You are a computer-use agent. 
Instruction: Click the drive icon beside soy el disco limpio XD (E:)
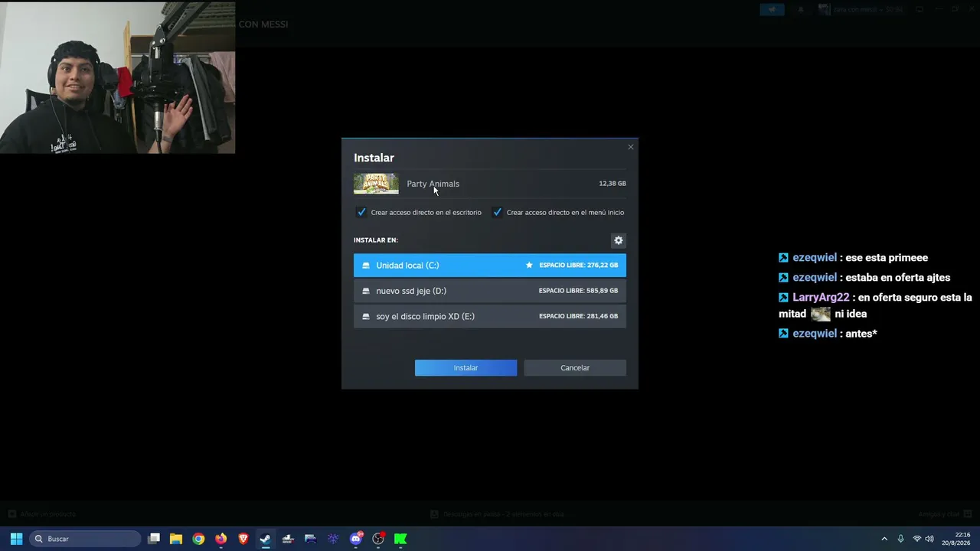pyautogui.click(x=366, y=316)
